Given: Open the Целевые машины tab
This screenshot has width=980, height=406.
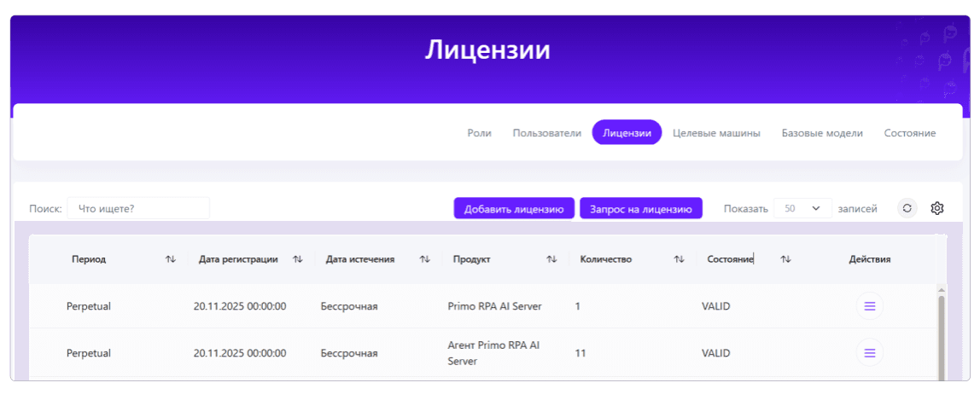Looking at the screenshot, I should coord(716,133).
